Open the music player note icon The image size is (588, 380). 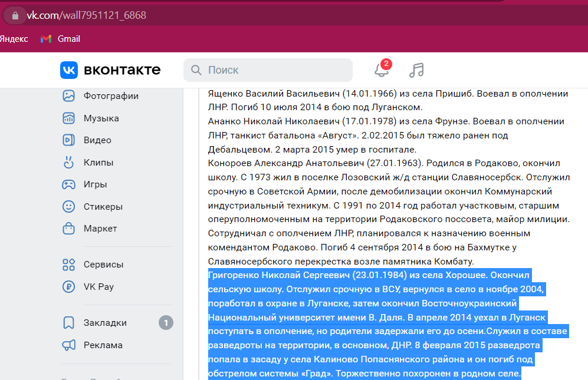[x=416, y=70]
